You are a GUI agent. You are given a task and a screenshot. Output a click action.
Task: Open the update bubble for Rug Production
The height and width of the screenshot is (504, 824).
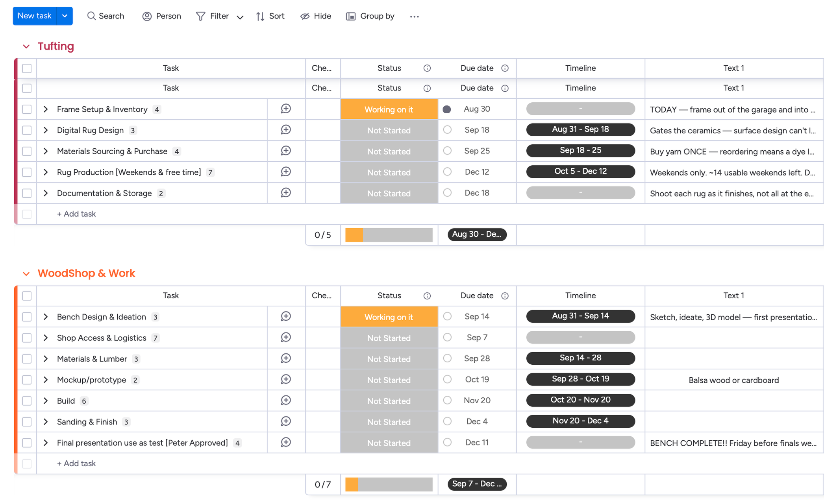[x=286, y=172]
